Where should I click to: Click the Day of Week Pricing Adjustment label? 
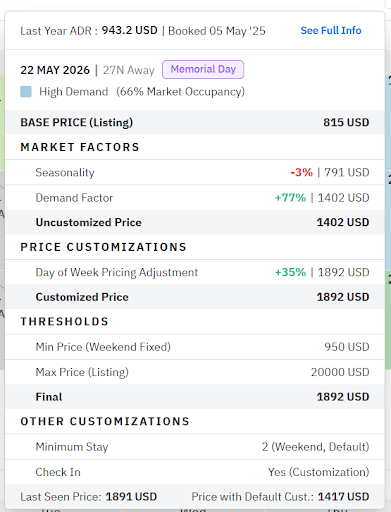tap(117, 272)
